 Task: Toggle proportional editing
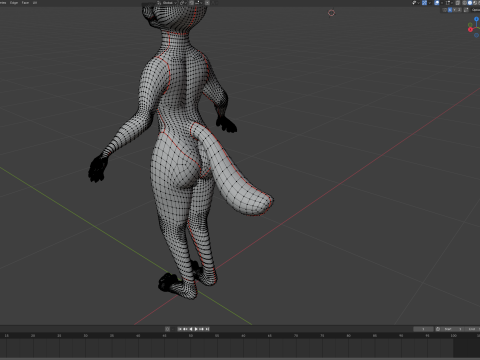click(x=207, y=3)
